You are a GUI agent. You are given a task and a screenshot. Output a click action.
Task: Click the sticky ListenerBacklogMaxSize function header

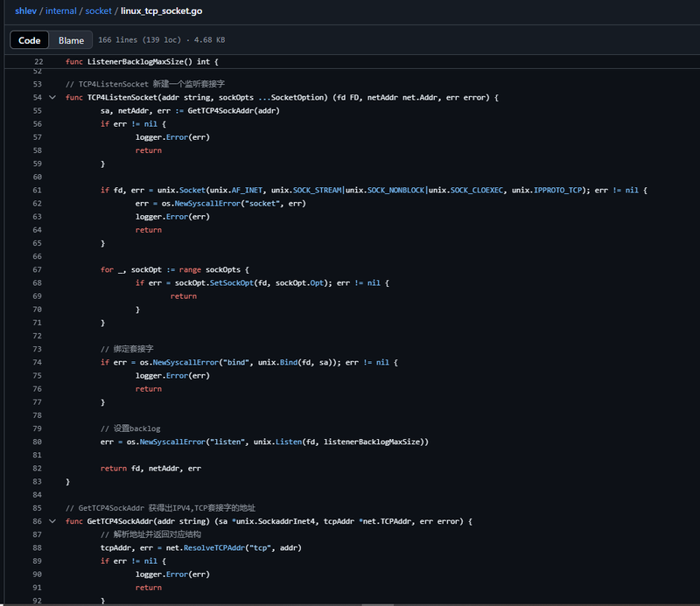pos(142,61)
